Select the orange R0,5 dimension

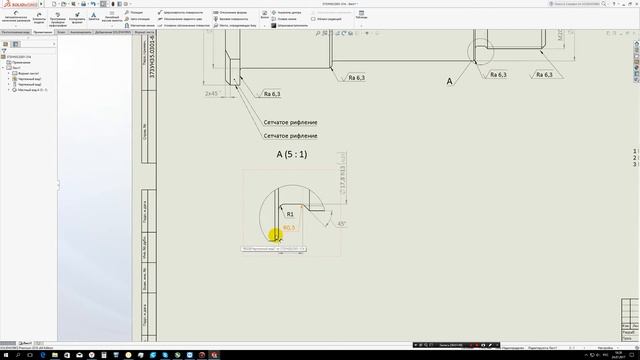coord(289,228)
